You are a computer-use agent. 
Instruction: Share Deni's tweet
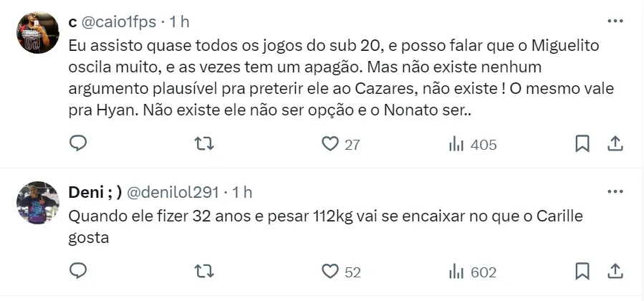615,272
